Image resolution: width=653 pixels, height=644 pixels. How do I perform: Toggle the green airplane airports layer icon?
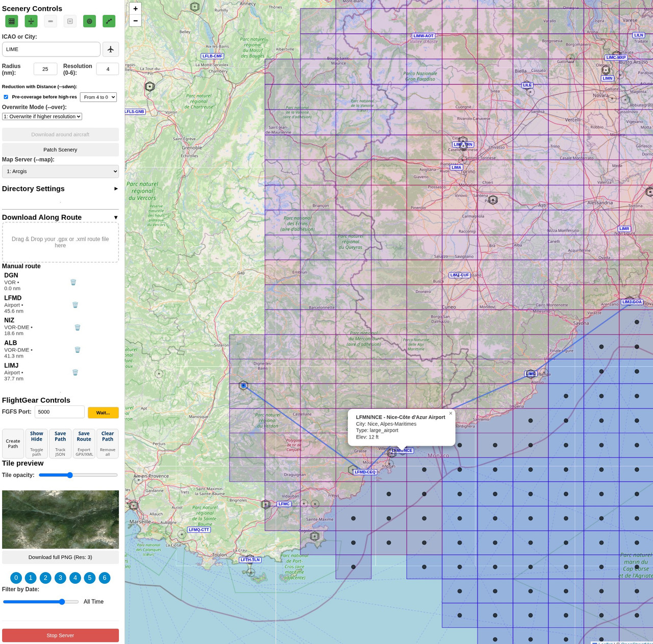(31, 21)
